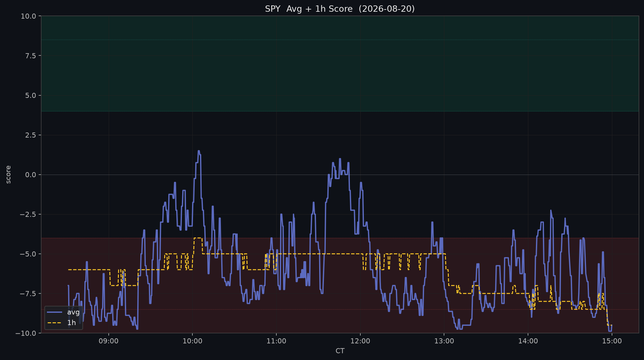The image size is (644, 360).
Task: Click the −5.0 y-axis tick label
Action: pos(28,254)
